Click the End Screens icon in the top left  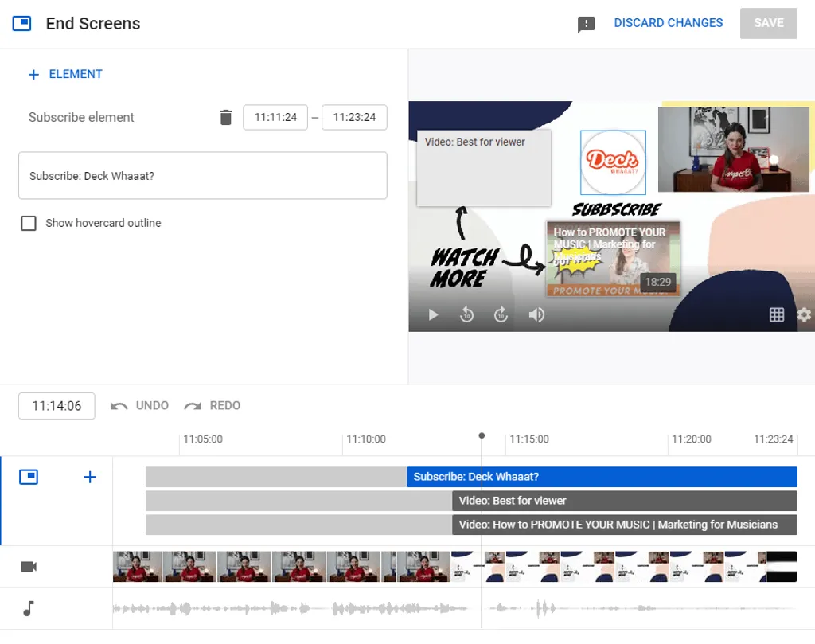tap(22, 23)
